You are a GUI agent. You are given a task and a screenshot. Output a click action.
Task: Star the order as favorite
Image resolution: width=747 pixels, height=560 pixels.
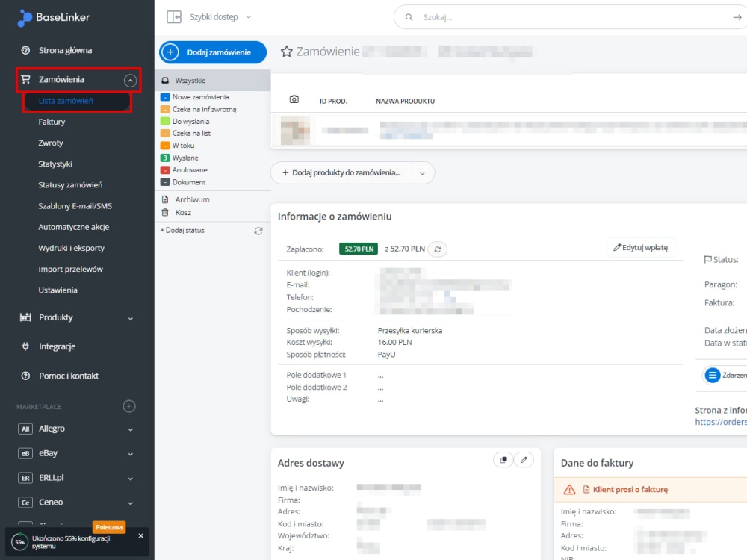tap(286, 52)
